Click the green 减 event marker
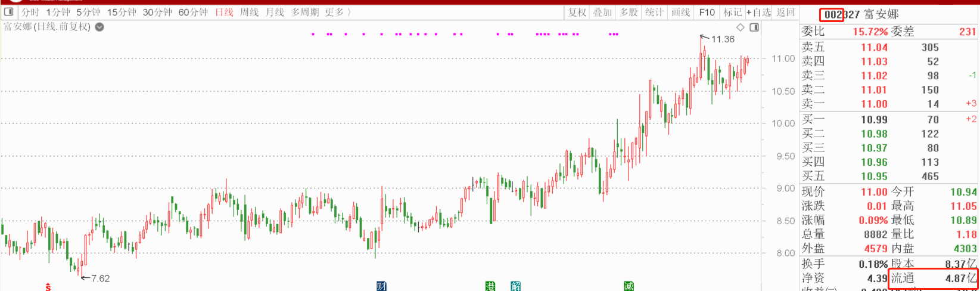The width and height of the screenshot is (980, 291). click(629, 287)
